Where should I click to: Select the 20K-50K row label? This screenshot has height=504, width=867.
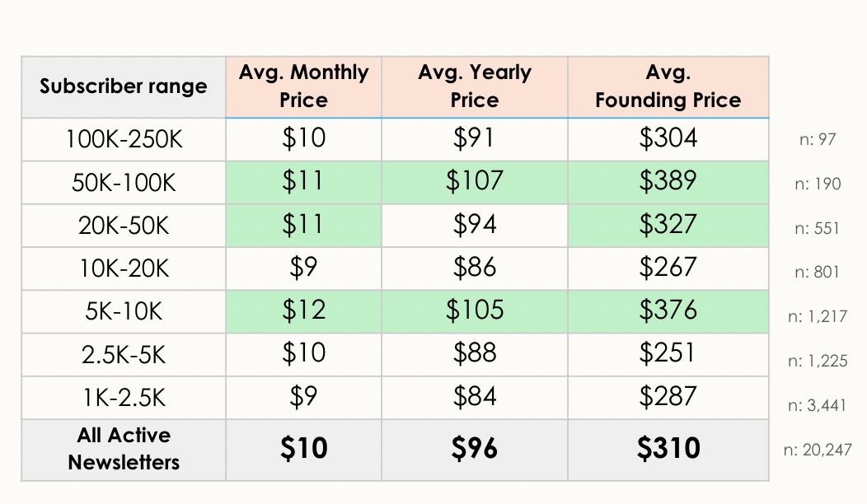124,225
